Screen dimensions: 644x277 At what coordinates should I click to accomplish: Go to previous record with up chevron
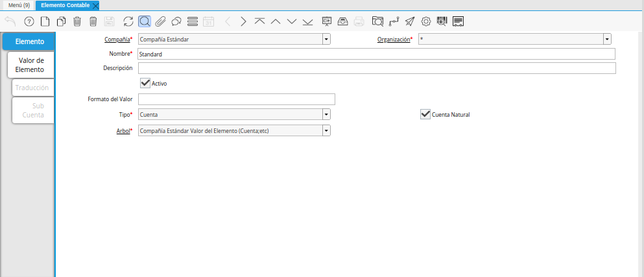pos(276,21)
